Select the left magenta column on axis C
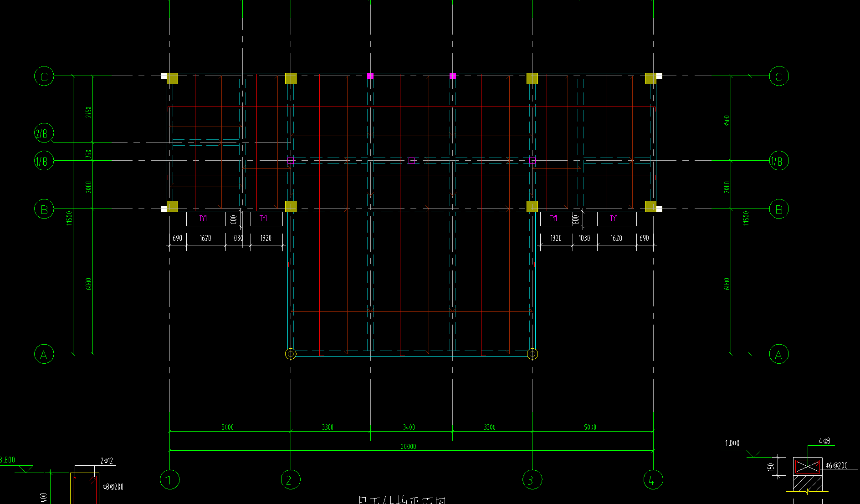Screen dimensions: 860x504 (x=370, y=76)
